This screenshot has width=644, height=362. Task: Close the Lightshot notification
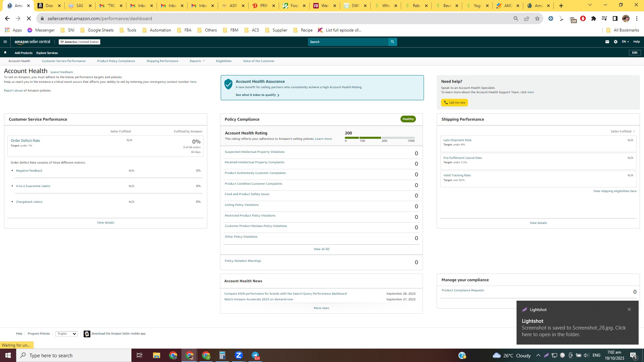click(629, 309)
